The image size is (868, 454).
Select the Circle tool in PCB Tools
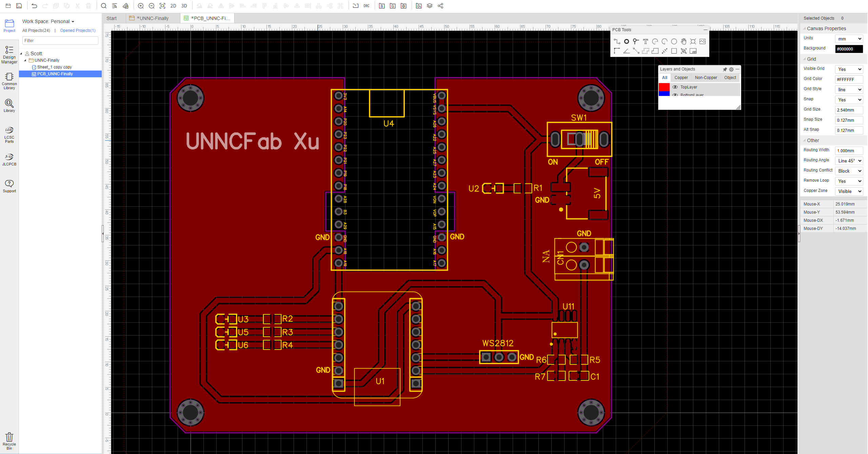coord(674,41)
